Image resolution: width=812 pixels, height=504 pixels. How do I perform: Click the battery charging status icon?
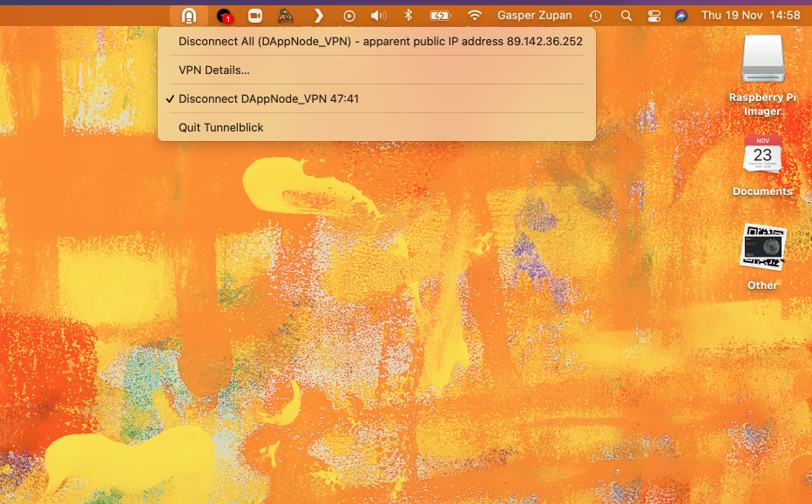(440, 16)
